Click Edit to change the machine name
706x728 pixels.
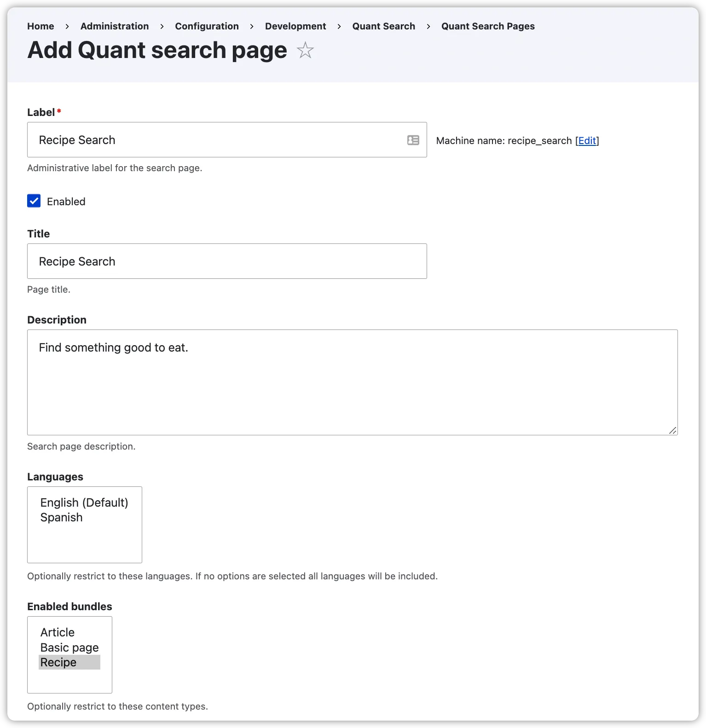586,141
